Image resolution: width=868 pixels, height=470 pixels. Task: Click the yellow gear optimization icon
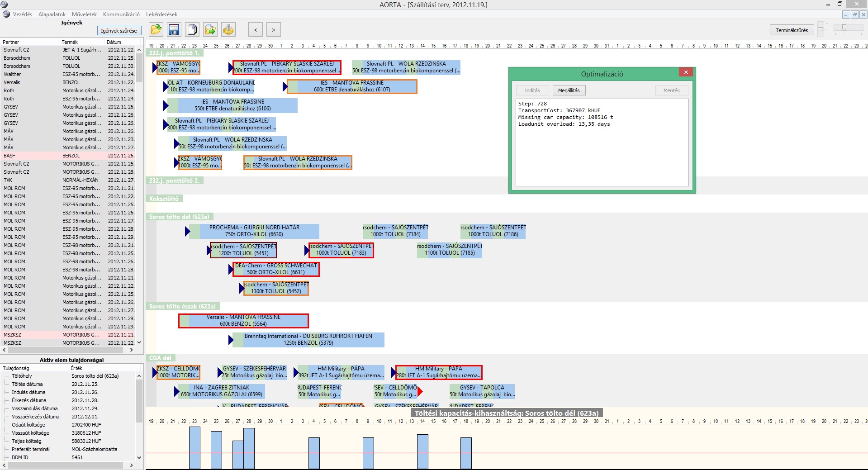(x=228, y=30)
